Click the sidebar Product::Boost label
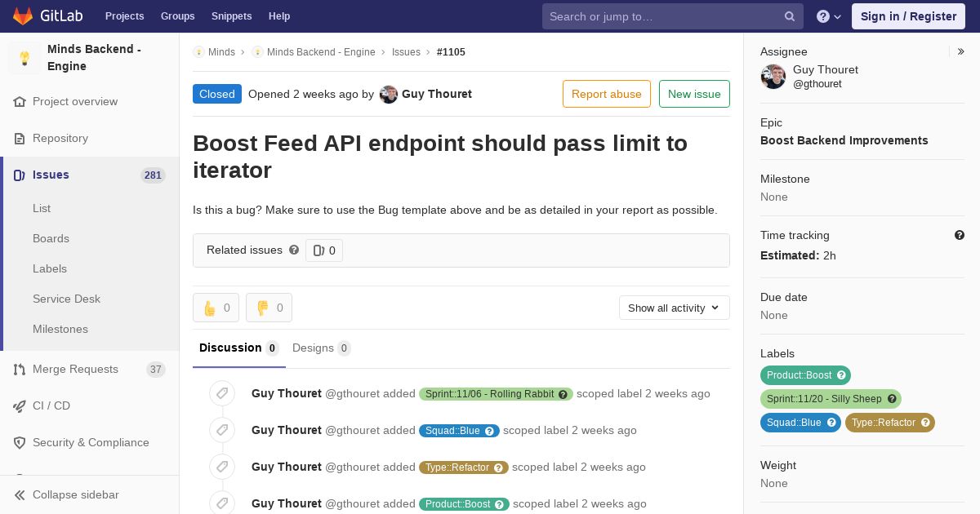 pyautogui.click(x=805, y=375)
